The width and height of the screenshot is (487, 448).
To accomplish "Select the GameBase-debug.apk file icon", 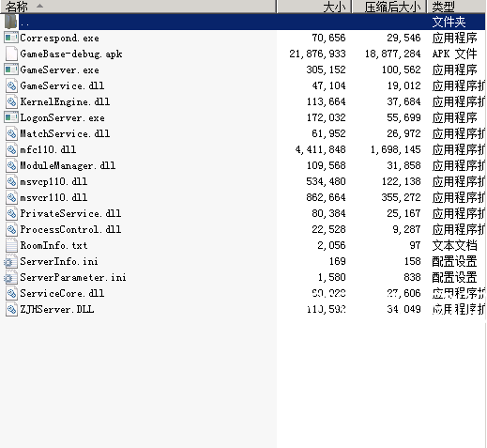I will click(x=11, y=54).
